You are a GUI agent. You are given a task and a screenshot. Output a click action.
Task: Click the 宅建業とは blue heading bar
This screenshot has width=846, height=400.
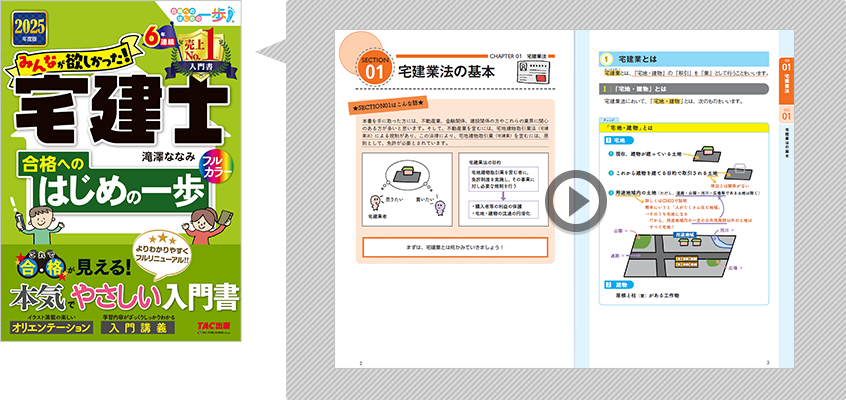(684, 59)
